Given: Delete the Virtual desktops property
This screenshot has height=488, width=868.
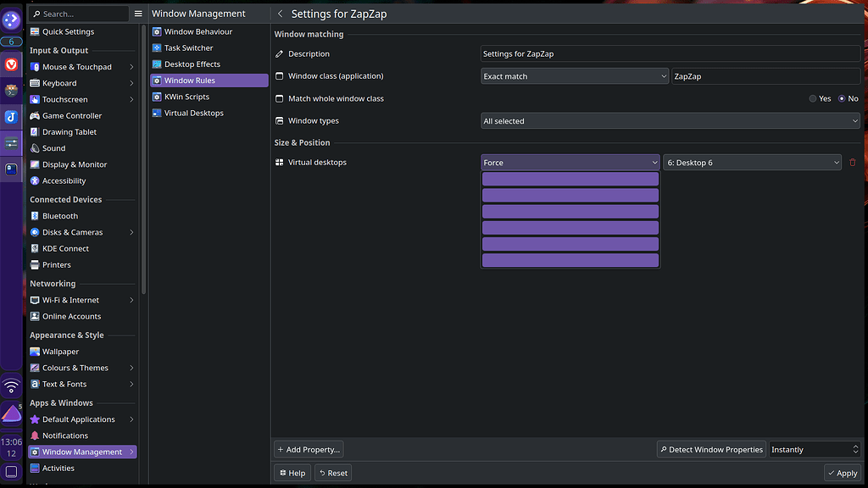Looking at the screenshot, I should (x=853, y=163).
